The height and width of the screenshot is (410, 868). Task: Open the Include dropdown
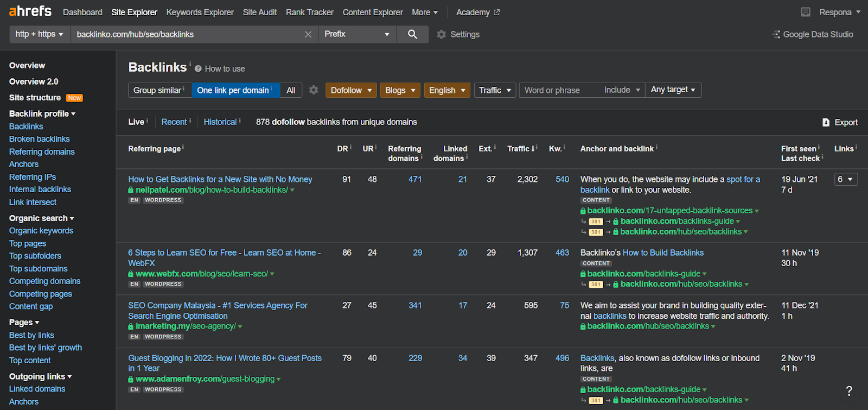click(622, 90)
